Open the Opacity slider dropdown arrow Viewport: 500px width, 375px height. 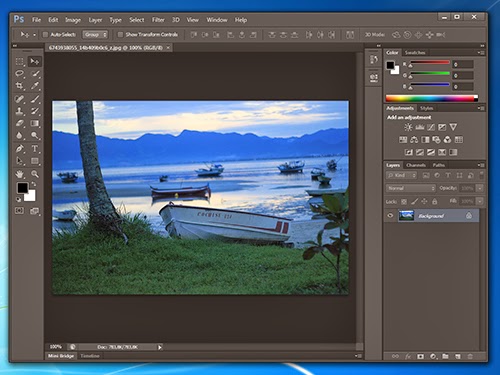(x=480, y=188)
